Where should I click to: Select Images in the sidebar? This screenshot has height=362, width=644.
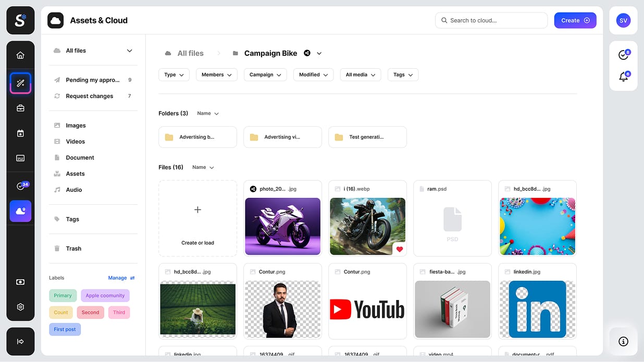coord(76,126)
